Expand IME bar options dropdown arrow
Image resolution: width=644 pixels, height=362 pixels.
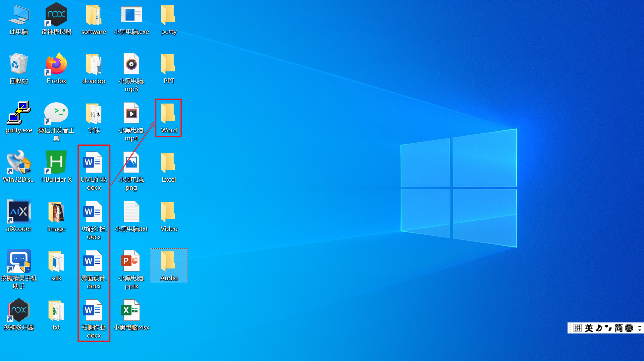640,328
